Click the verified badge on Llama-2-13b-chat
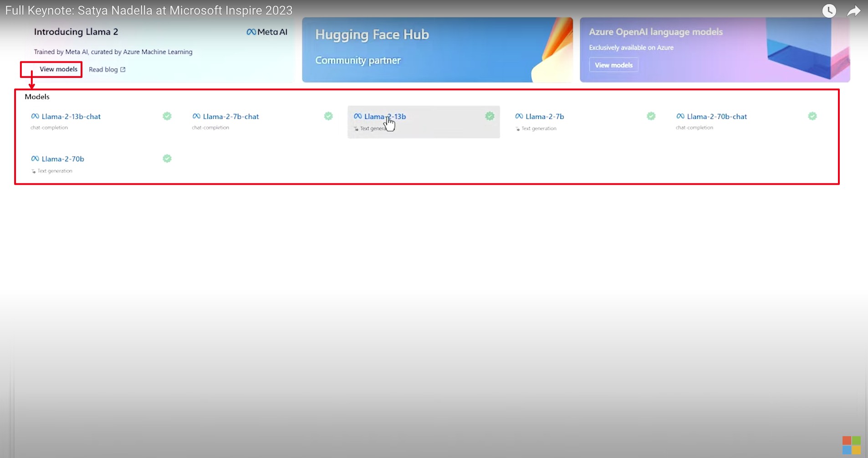 coord(167,116)
